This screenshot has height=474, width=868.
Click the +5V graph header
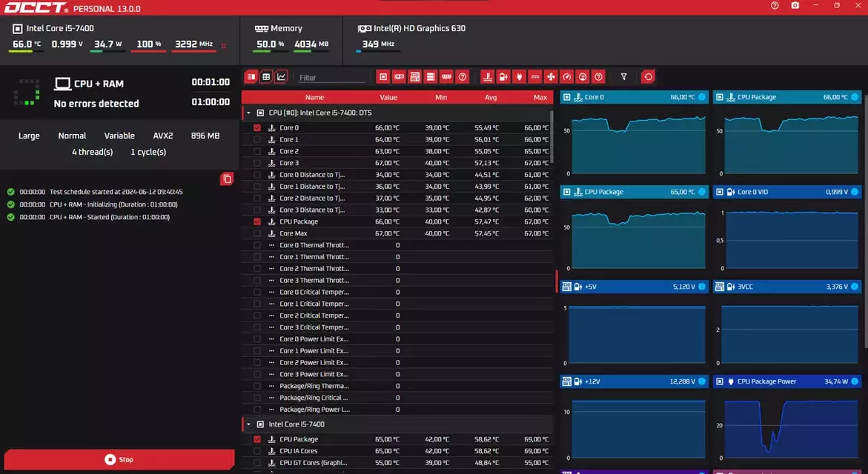(635, 287)
